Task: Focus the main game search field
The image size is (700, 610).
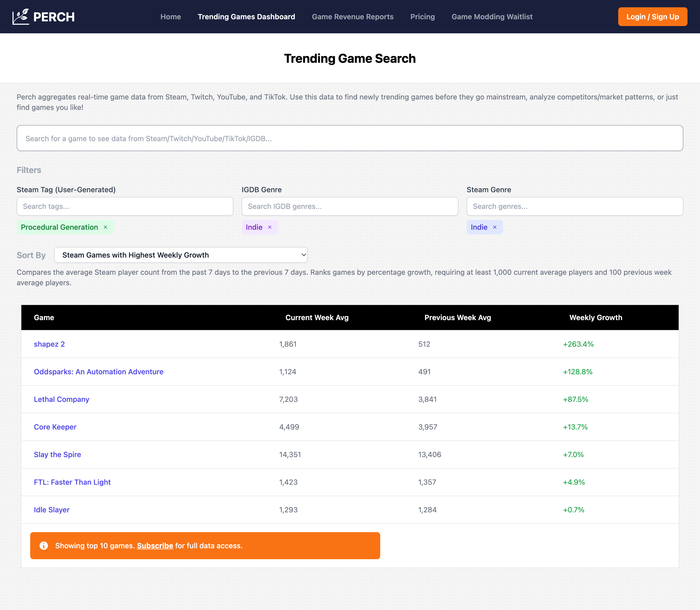Action: 350,138
